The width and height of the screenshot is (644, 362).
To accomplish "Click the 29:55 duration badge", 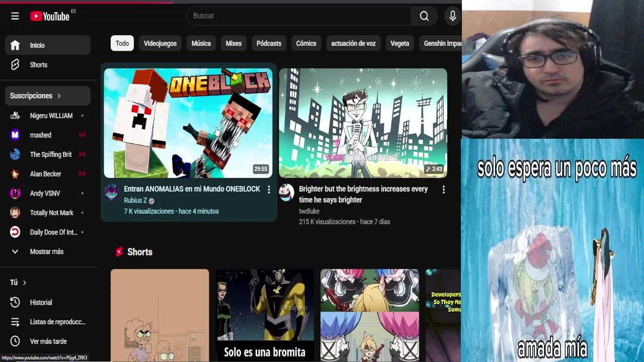I will click(261, 169).
